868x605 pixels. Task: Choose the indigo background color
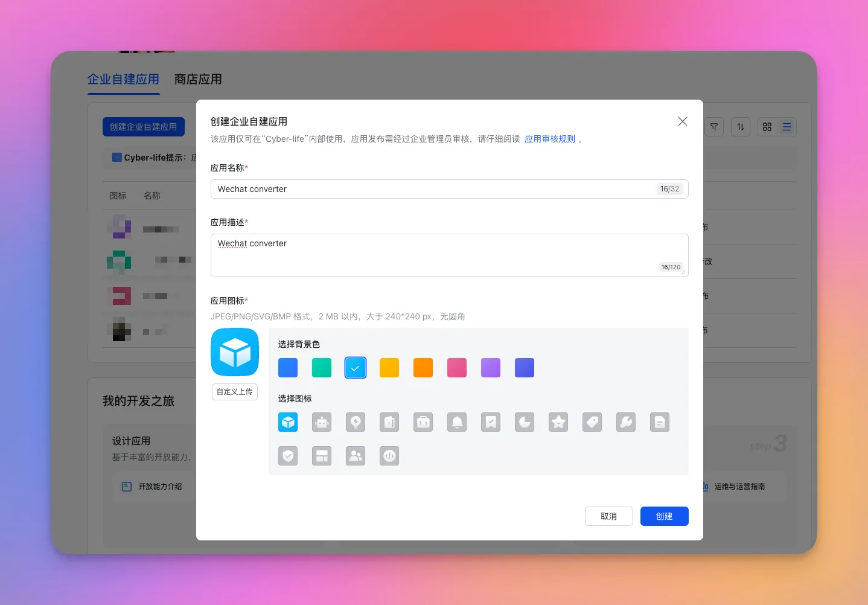pyautogui.click(x=525, y=368)
